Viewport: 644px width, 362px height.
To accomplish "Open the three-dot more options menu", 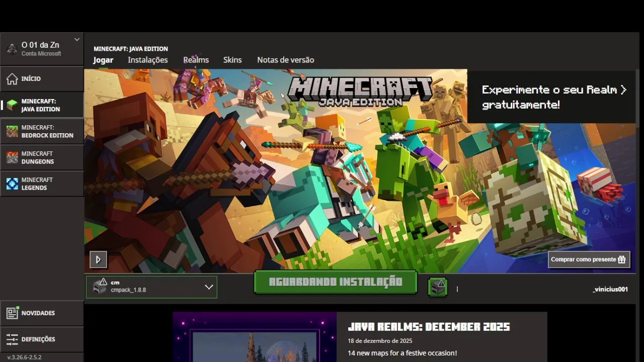I will [457, 289].
